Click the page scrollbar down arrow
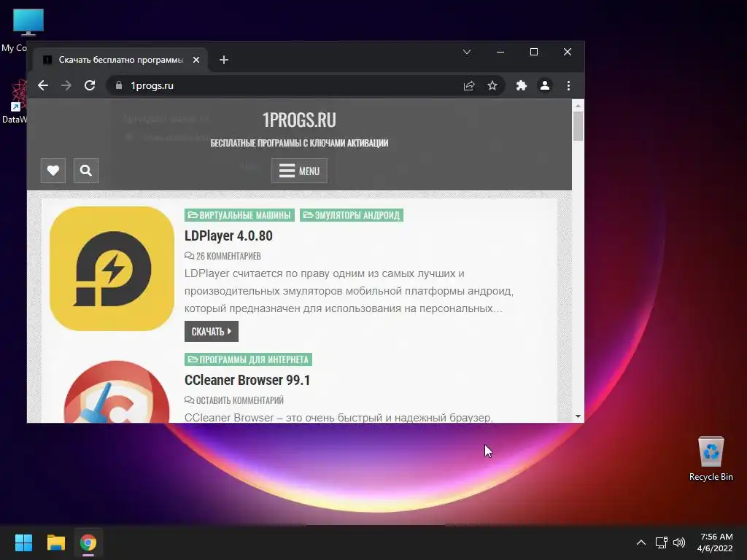 tap(578, 416)
